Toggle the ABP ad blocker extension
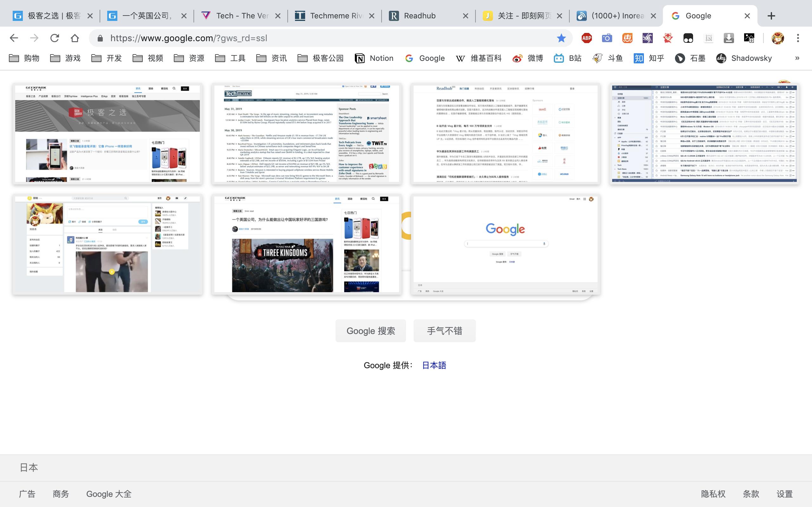The width and height of the screenshot is (812, 507). [587, 38]
